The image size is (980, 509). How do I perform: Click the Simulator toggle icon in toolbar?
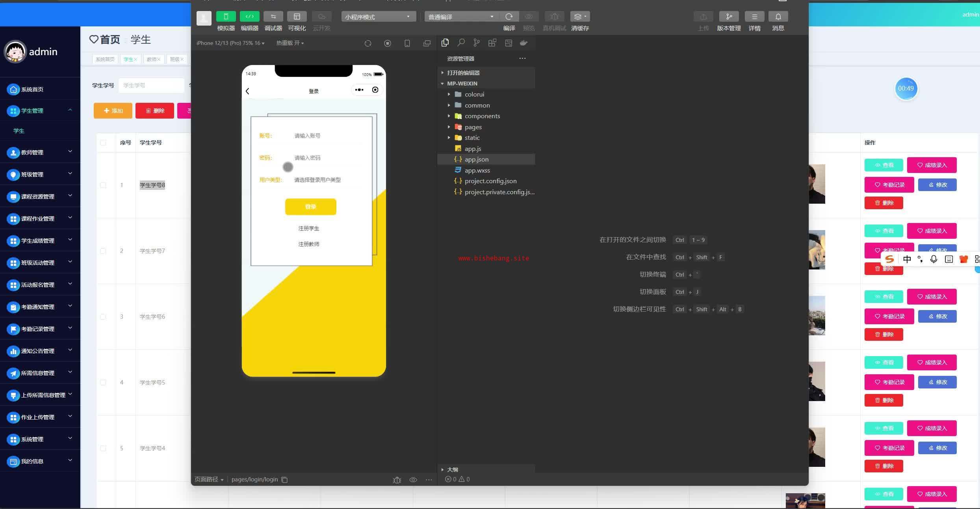tap(226, 17)
